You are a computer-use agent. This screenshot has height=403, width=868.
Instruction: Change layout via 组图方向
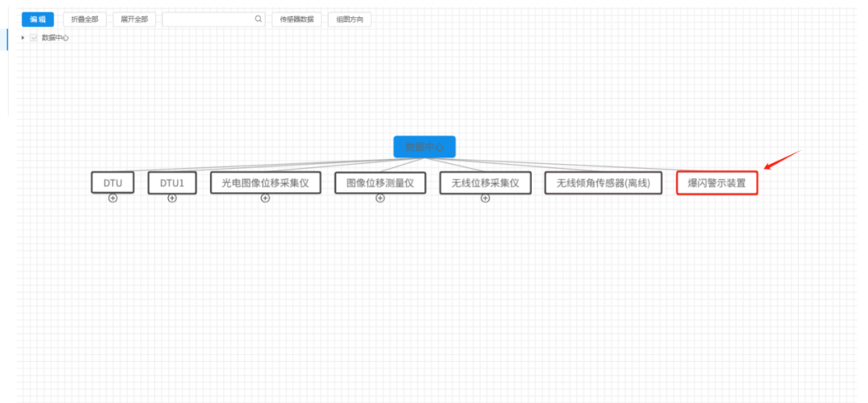349,19
